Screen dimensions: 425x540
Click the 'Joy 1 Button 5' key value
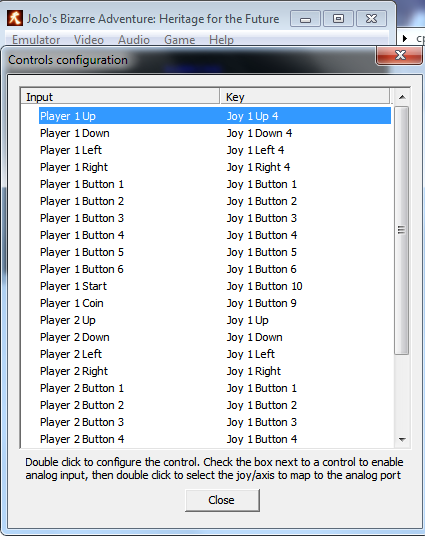pyautogui.click(x=262, y=252)
